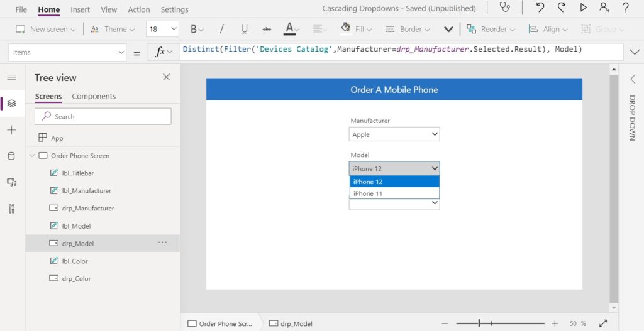Toggle italic text formatting
The width and height of the screenshot is (644, 331).
tap(222, 29)
